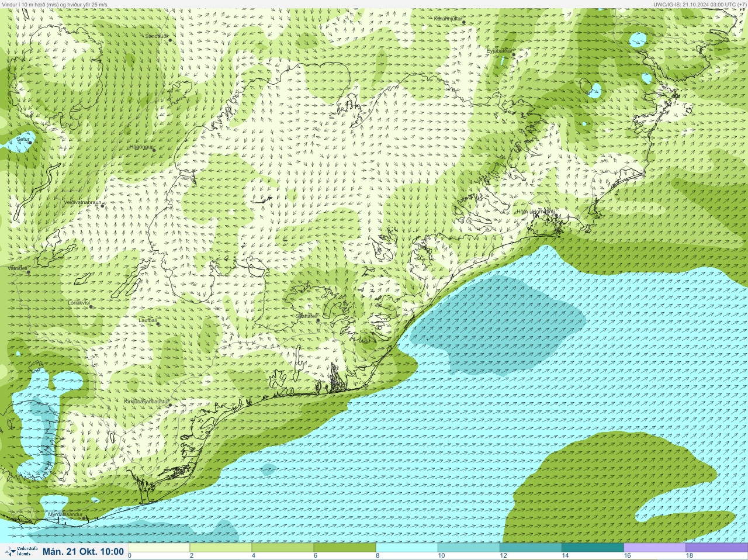Select the 16–18 m/s light purple legend swatch
748x560 pixels.
pos(654,548)
